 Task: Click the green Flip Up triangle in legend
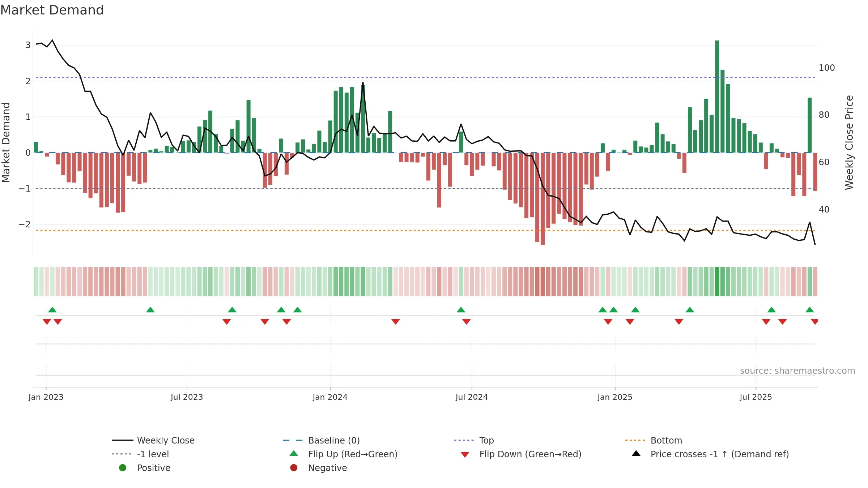[294, 453]
